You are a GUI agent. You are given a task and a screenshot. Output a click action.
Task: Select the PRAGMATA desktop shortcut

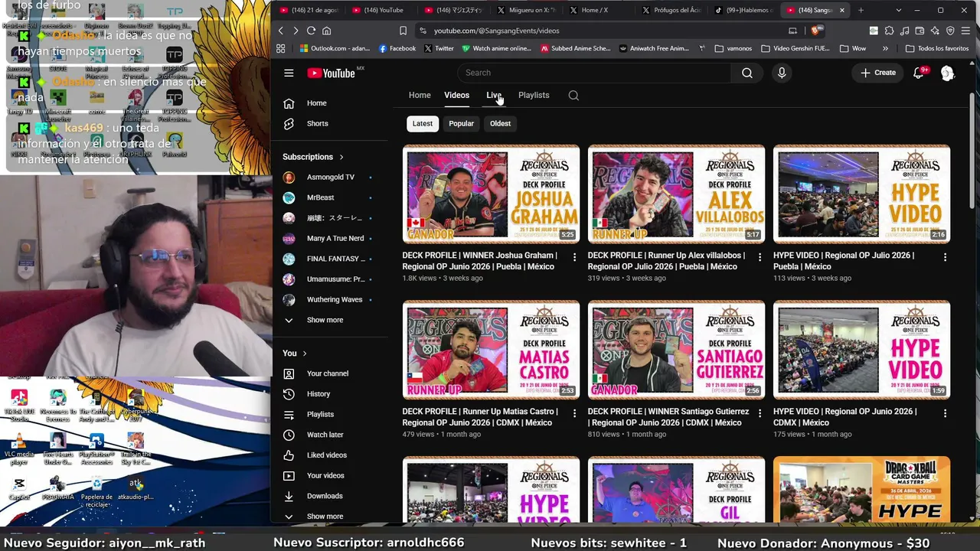(57, 489)
